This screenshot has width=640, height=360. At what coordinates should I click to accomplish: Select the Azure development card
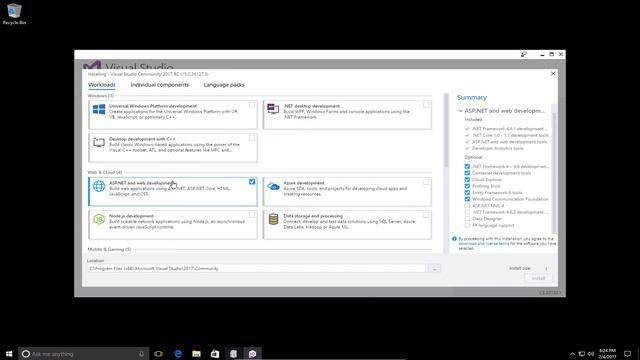tap(347, 191)
